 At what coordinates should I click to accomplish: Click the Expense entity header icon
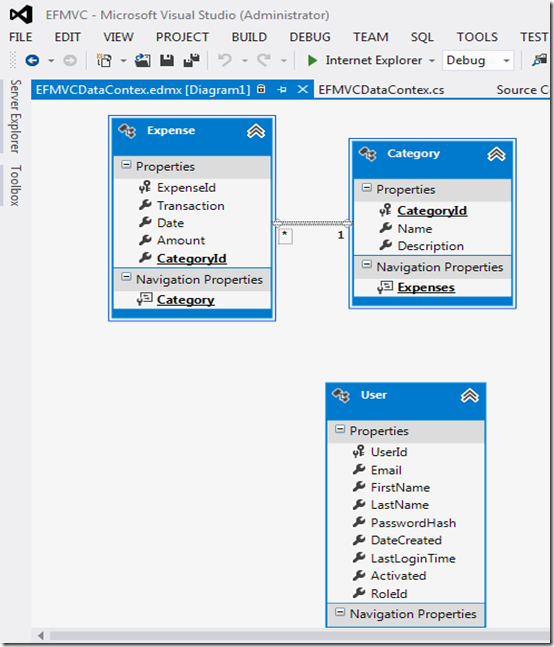pos(127,131)
